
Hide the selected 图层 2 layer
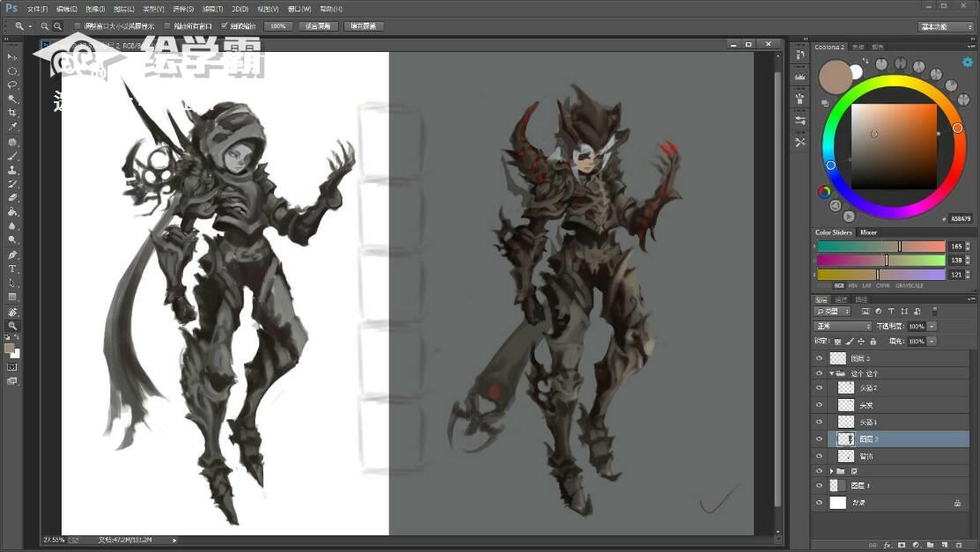(x=819, y=438)
